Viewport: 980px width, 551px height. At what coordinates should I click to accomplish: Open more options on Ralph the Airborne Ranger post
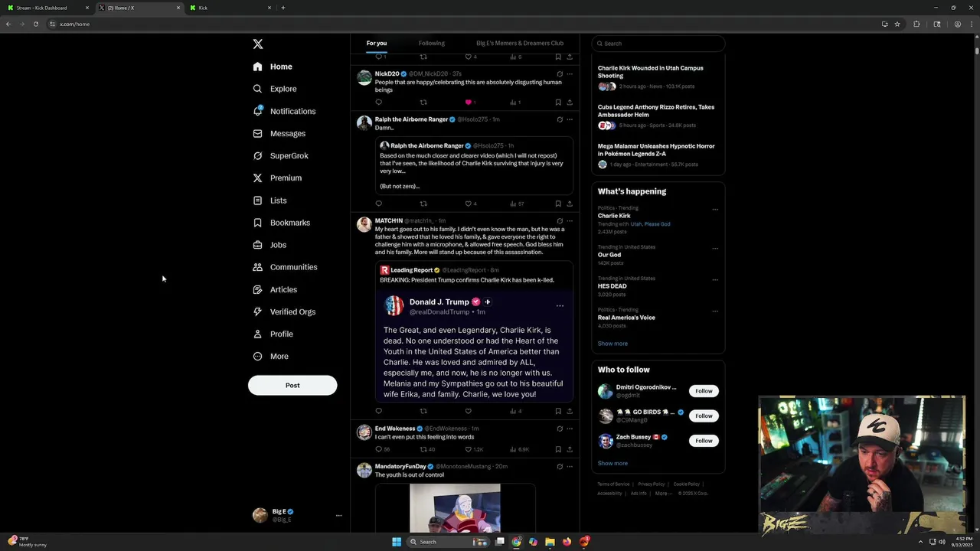(x=570, y=119)
